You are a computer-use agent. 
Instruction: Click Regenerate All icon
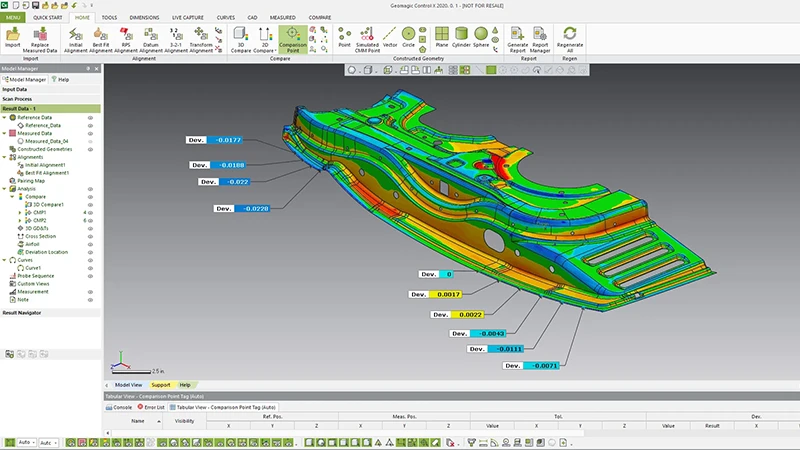[569, 36]
